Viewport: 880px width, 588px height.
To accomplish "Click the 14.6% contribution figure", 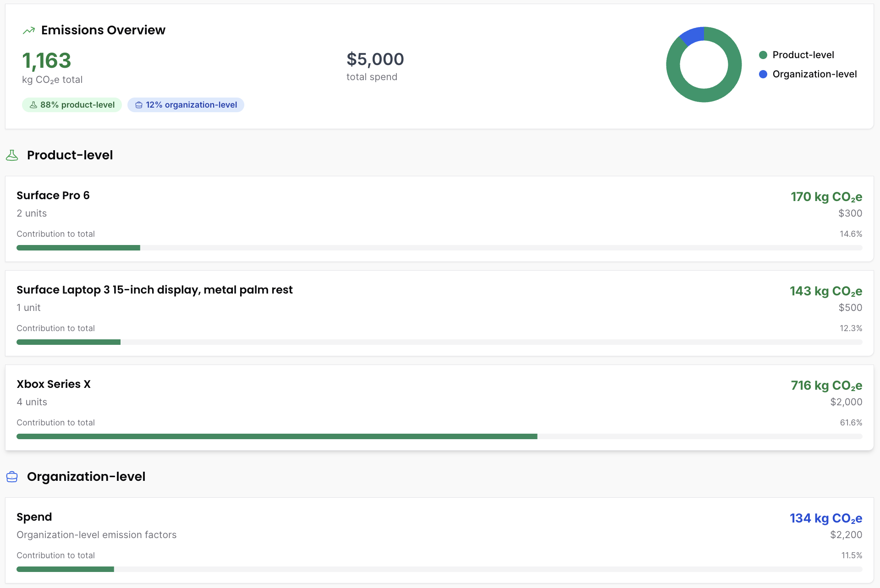I will tap(851, 234).
